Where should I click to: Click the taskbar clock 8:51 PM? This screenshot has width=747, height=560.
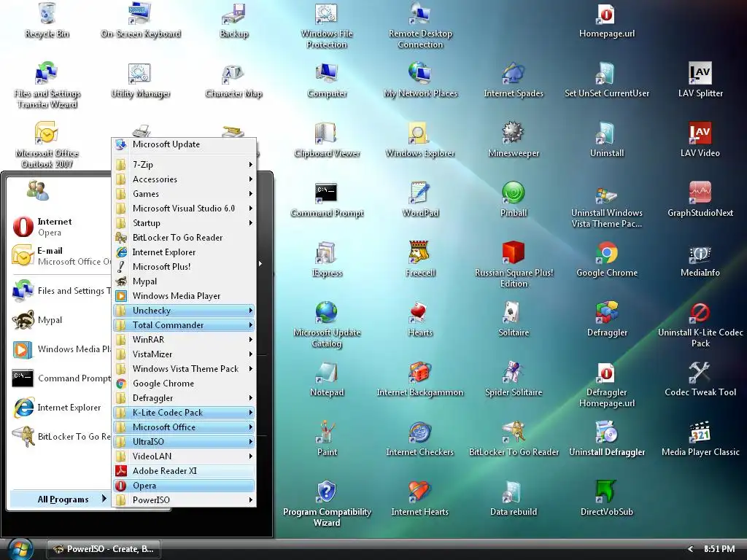[x=719, y=549]
